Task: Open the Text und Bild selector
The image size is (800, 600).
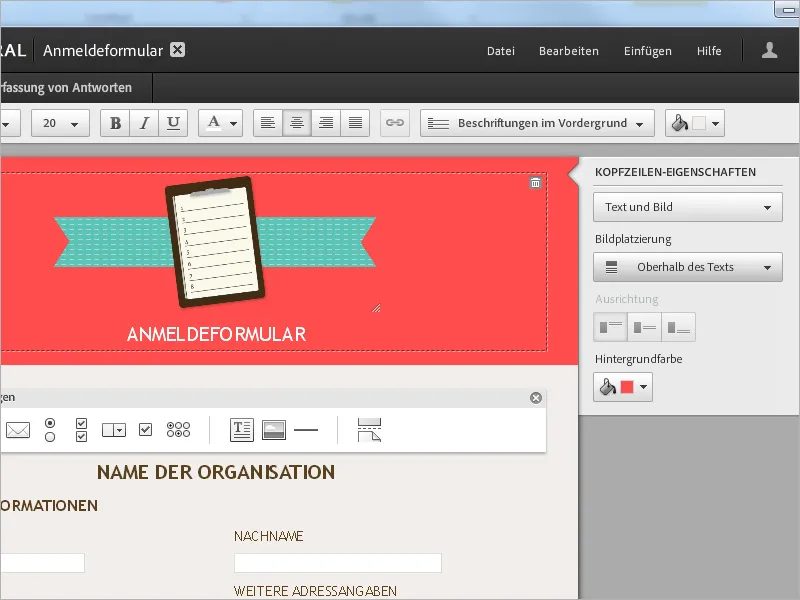Action: (687, 207)
